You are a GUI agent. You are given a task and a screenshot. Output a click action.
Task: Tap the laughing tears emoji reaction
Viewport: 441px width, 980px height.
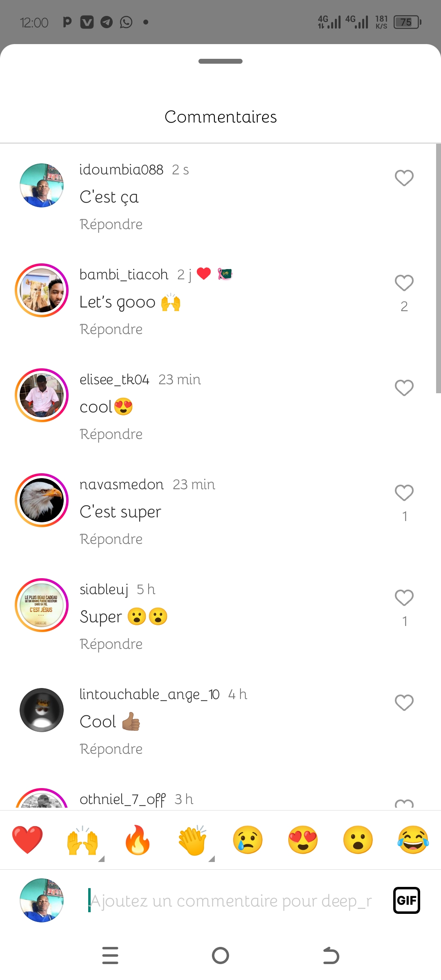click(x=413, y=840)
